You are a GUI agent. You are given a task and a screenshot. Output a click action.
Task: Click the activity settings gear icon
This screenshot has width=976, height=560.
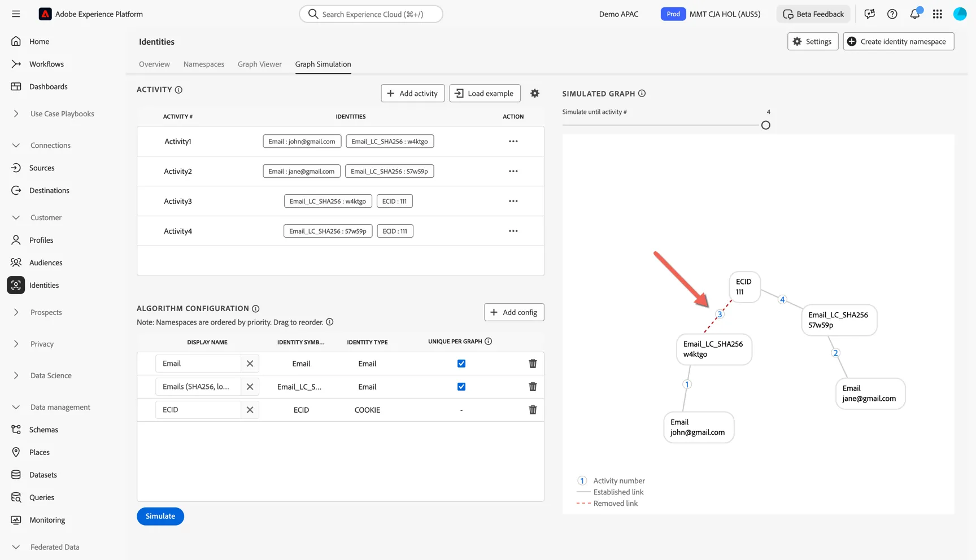pyautogui.click(x=535, y=93)
